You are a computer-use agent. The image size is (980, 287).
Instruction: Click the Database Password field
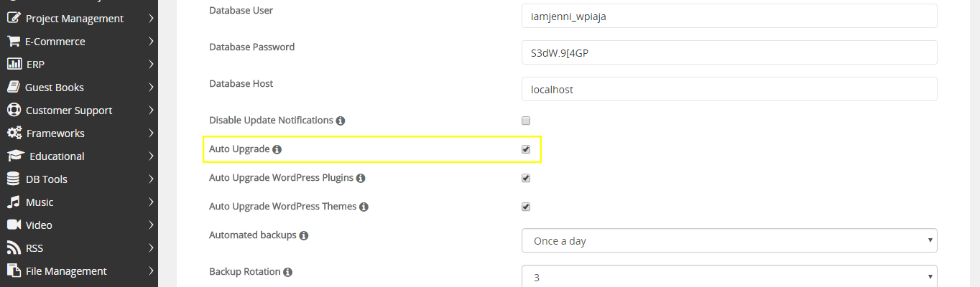pyautogui.click(x=729, y=52)
